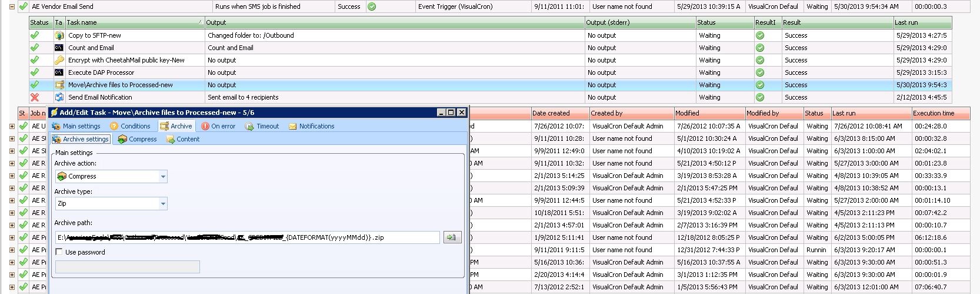This screenshot has height=294, width=980.
Task: Click the Count and Email command icon
Action: click(59, 48)
